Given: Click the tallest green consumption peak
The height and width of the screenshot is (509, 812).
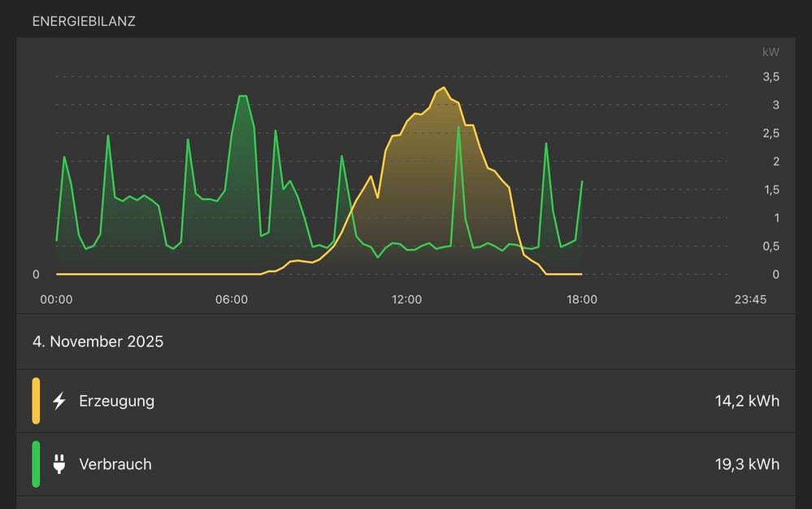Looking at the screenshot, I should (x=242, y=97).
